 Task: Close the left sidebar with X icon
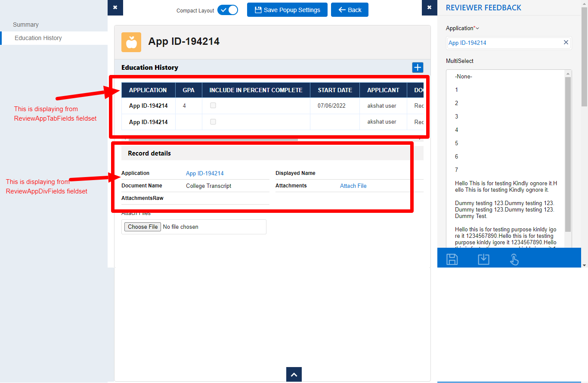tap(115, 7)
